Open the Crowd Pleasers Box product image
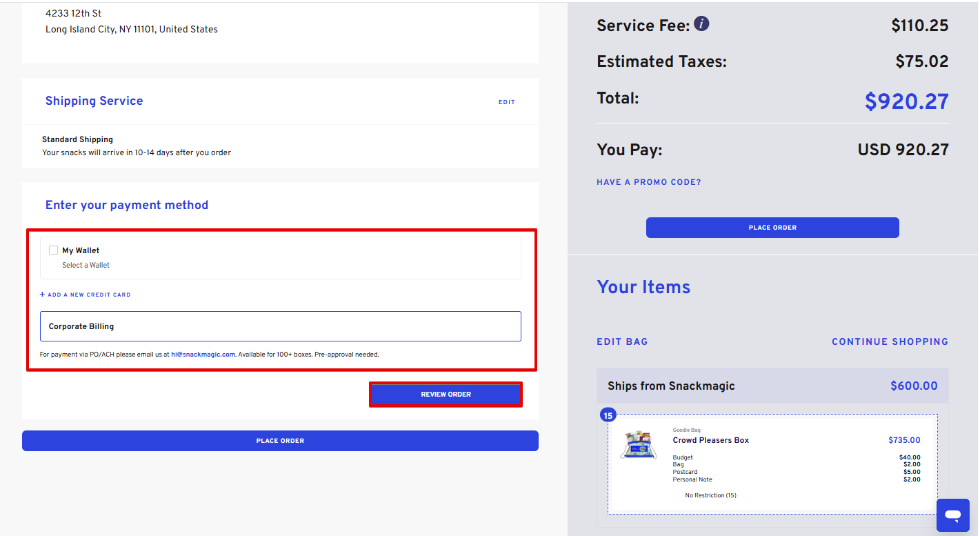This screenshot has width=980, height=536. click(x=638, y=445)
